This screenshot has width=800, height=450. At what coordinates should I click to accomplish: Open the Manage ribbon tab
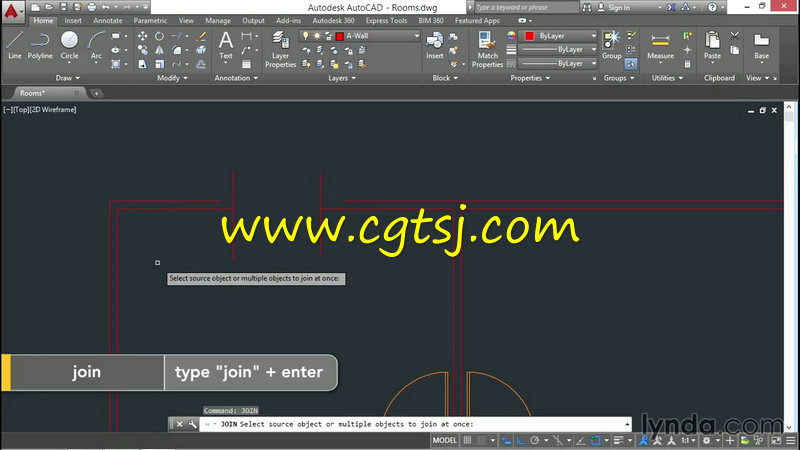218,20
